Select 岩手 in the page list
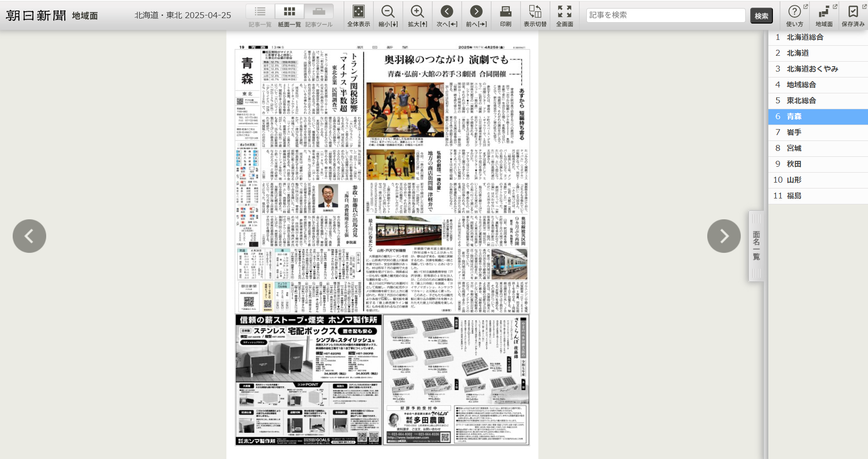Image resolution: width=868 pixels, height=459 pixels. [x=794, y=132]
